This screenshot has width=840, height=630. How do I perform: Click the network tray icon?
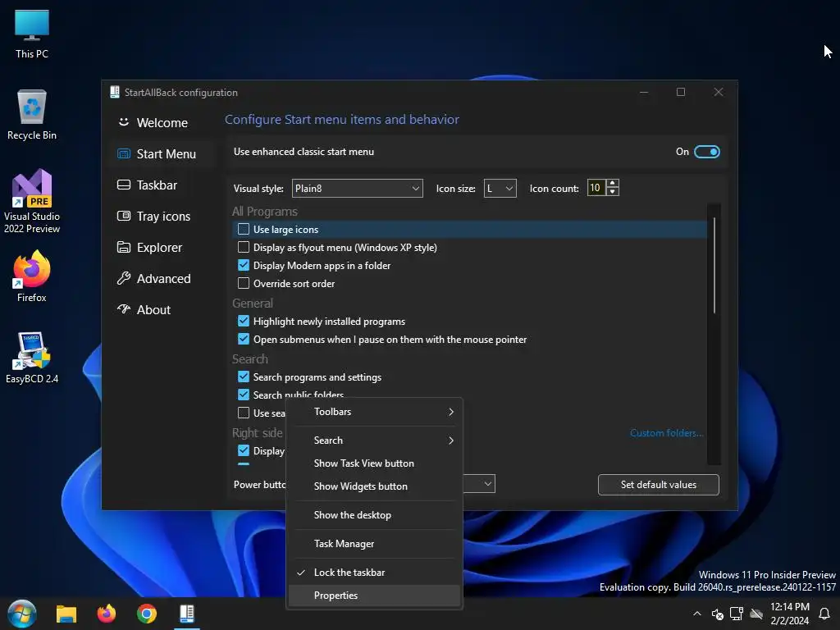(x=737, y=614)
